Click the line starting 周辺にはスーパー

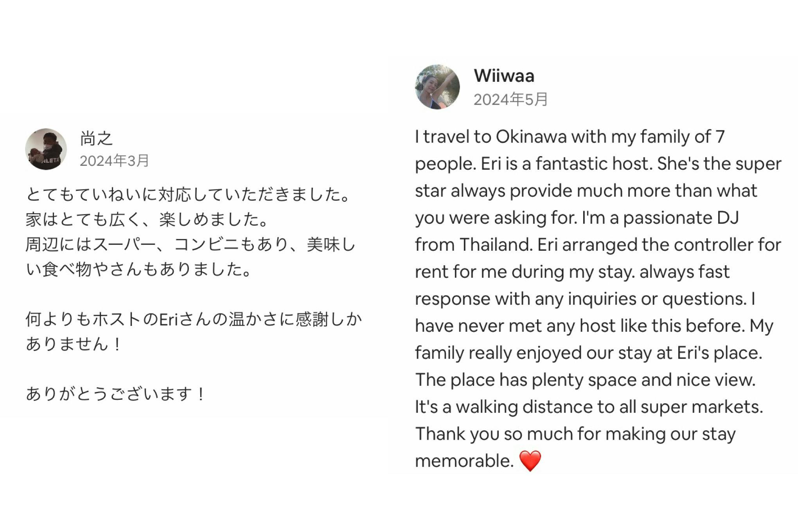click(191, 244)
